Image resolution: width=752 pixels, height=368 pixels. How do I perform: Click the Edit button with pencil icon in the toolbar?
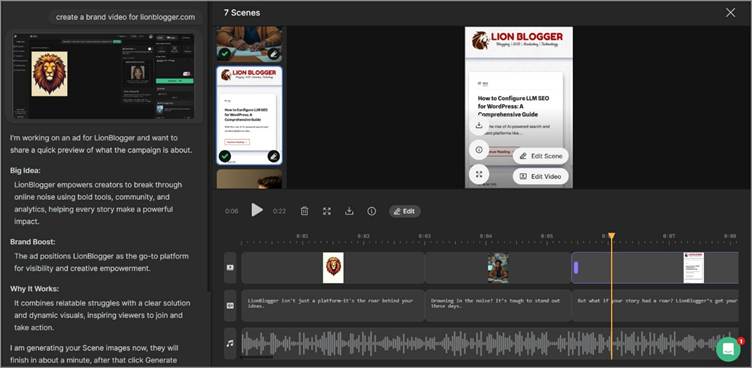405,211
